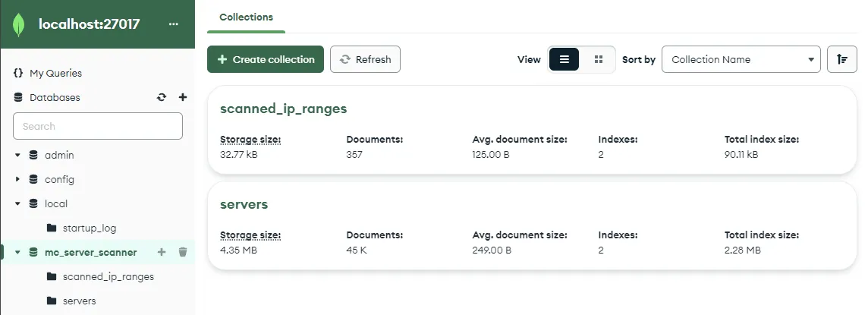Click the Create collection button

(x=266, y=59)
